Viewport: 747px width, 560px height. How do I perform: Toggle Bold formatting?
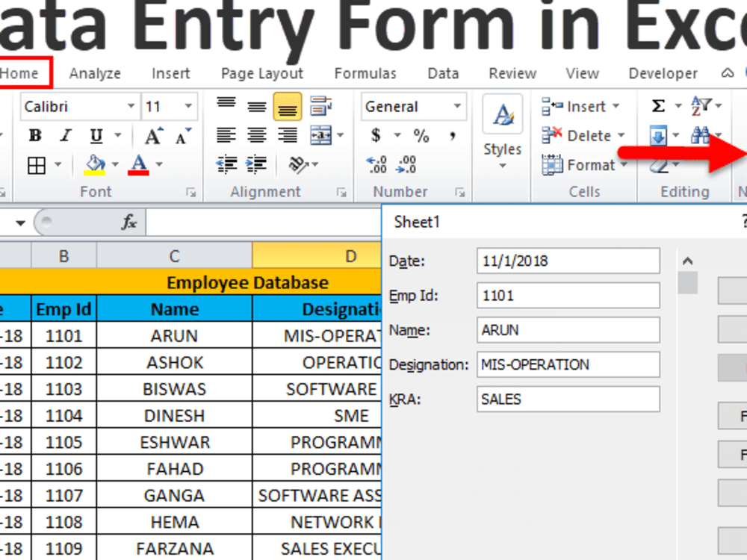click(35, 136)
